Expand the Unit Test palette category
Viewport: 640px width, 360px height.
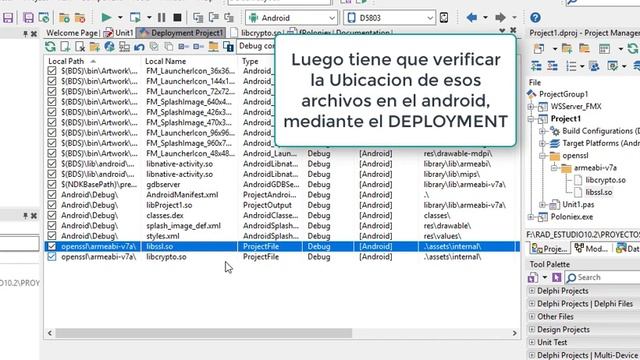pyautogui.click(x=532, y=342)
